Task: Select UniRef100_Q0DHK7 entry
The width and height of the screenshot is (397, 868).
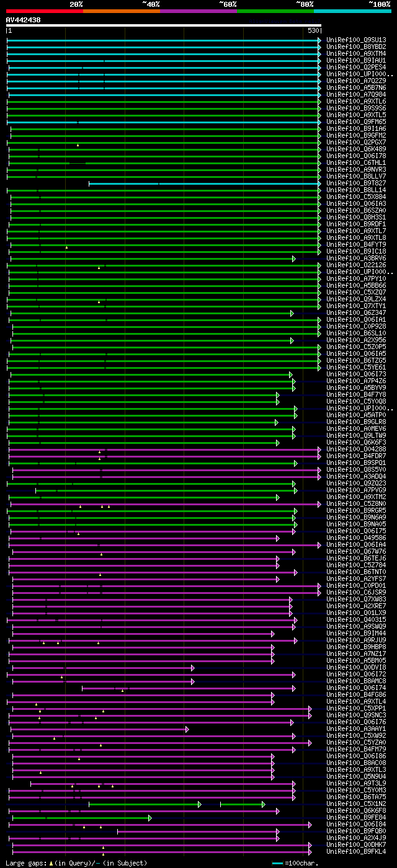Action: tap(356, 844)
